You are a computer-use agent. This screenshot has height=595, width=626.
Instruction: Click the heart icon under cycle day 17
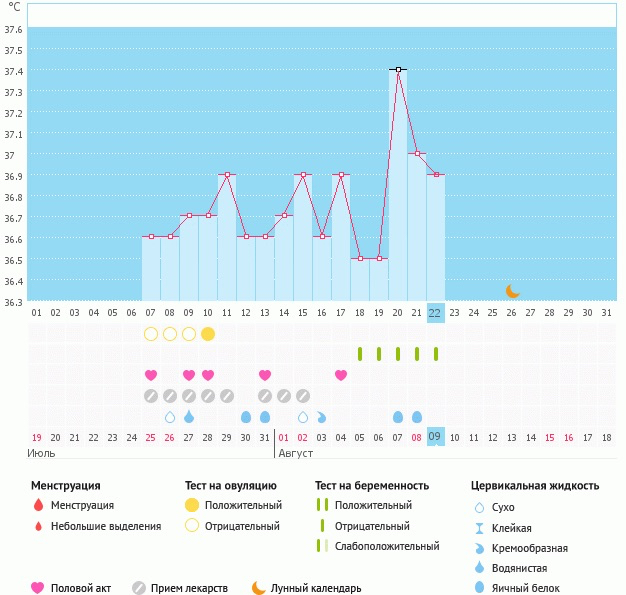[x=341, y=375]
